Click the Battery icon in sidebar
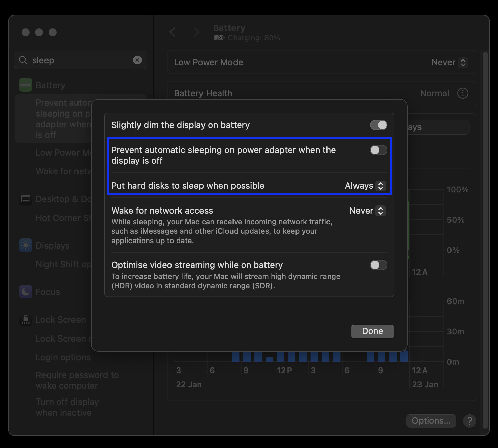The height and width of the screenshot is (448, 498). [x=26, y=85]
